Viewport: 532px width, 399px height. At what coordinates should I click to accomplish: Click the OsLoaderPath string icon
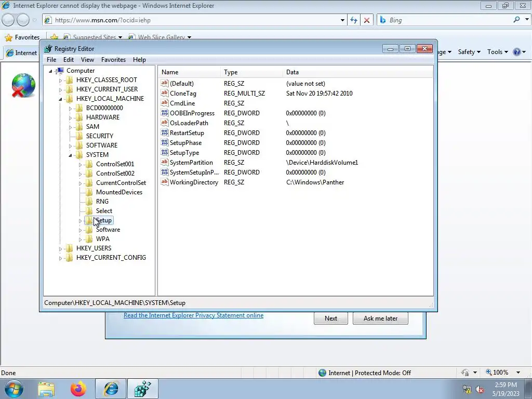click(x=165, y=123)
